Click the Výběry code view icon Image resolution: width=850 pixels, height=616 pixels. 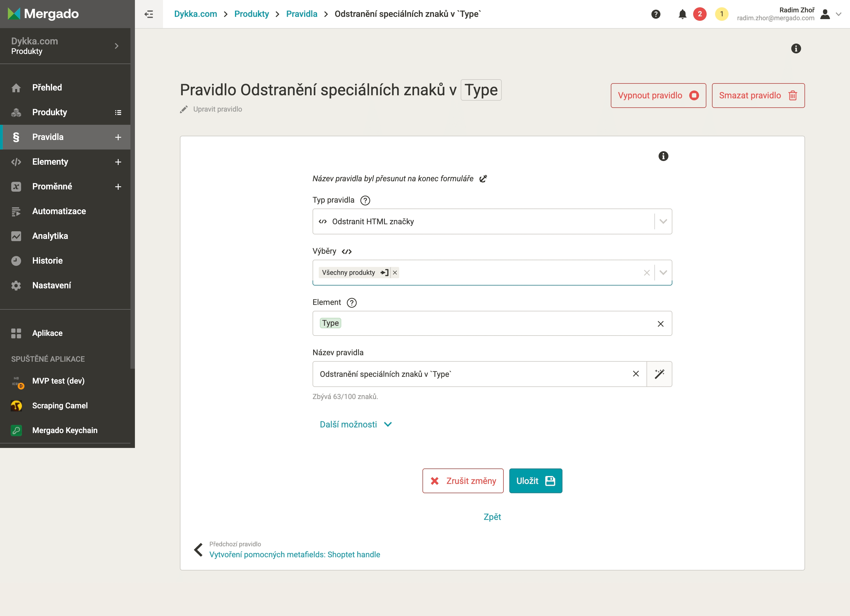tap(347, 252)
